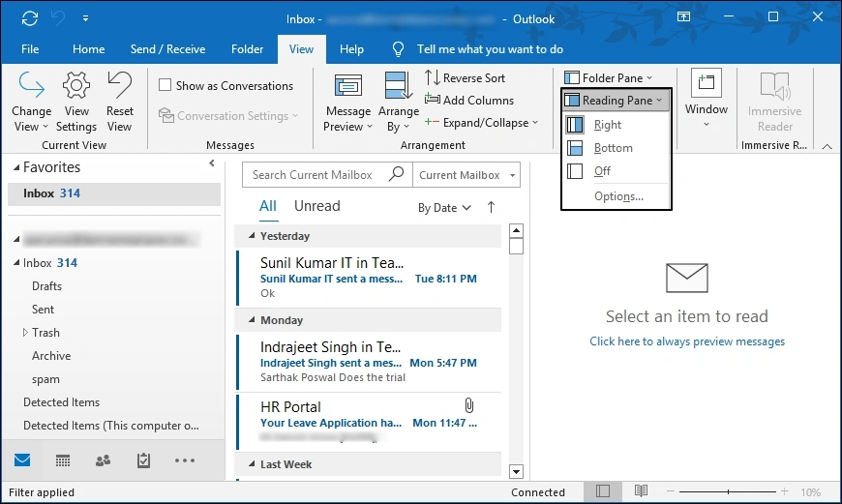Open the Drafts folder
The width and height of the screenshot is (842, 504).
[46, 286]
